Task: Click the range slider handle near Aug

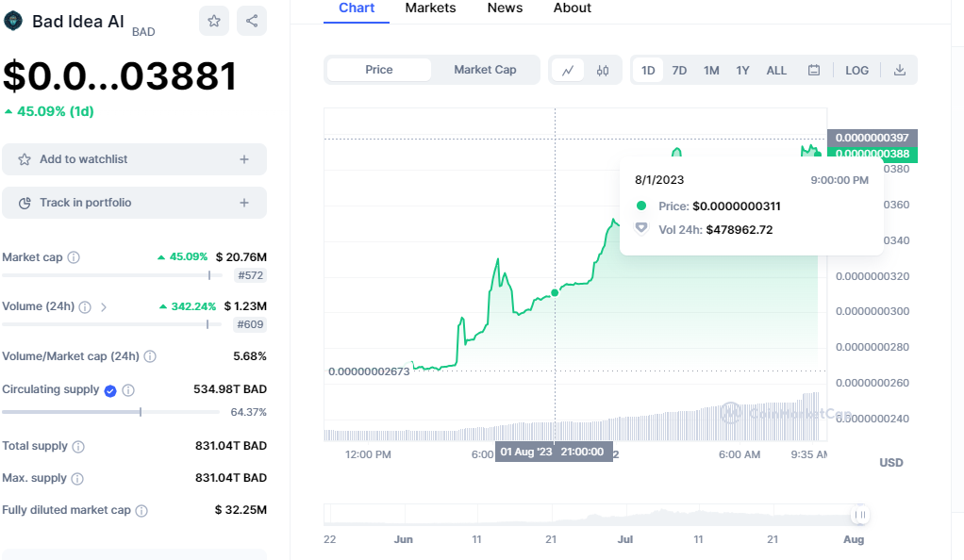Action: 860,515
